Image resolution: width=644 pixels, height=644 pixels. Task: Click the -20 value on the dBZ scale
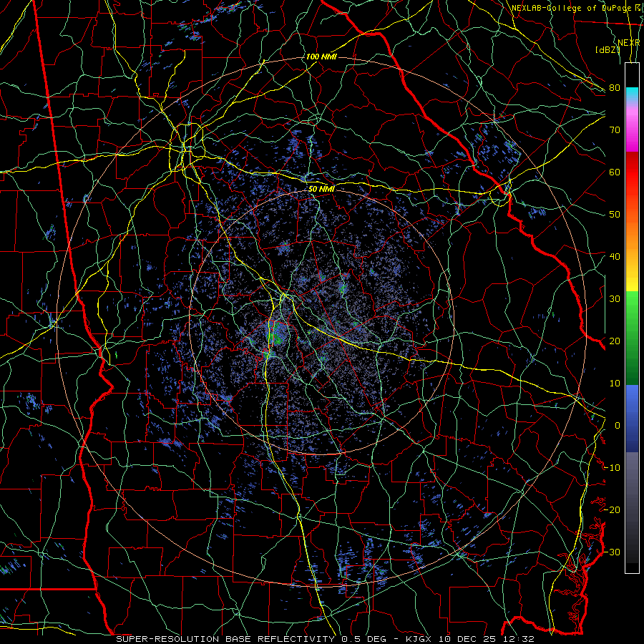point(612,509)
